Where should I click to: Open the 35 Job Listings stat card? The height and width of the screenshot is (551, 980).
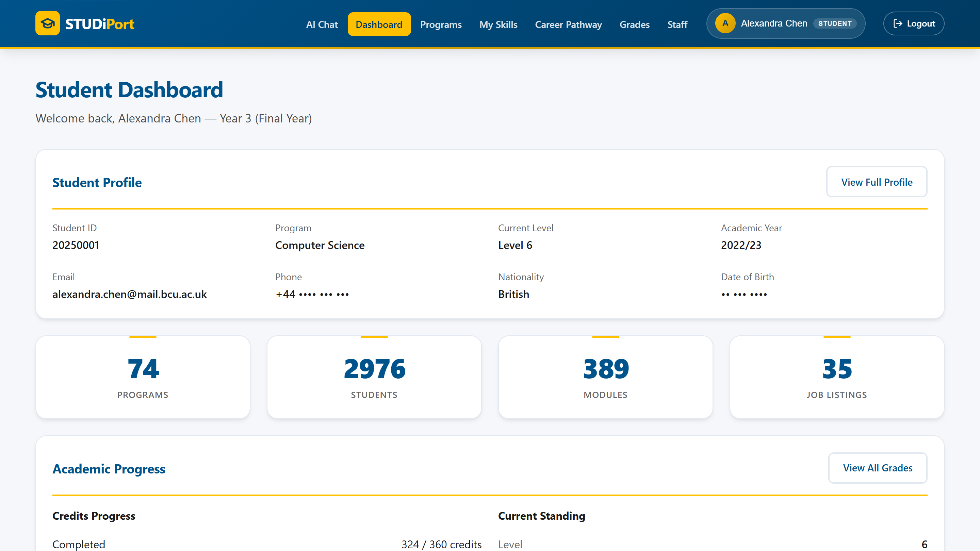(837, 377)
